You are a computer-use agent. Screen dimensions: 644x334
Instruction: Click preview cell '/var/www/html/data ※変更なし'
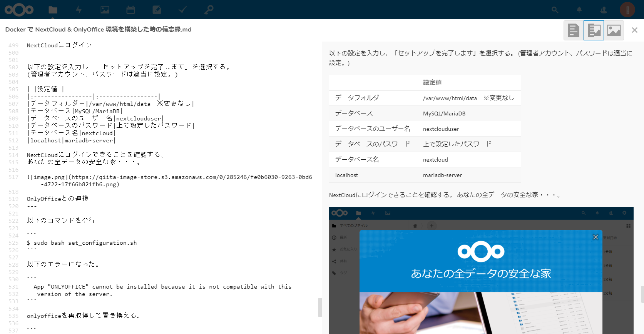pos(468,98)
